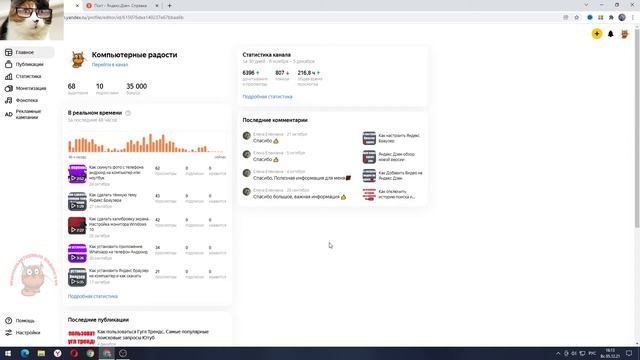
Task: Select the Фонотека menu label
Action: [27, 100]
